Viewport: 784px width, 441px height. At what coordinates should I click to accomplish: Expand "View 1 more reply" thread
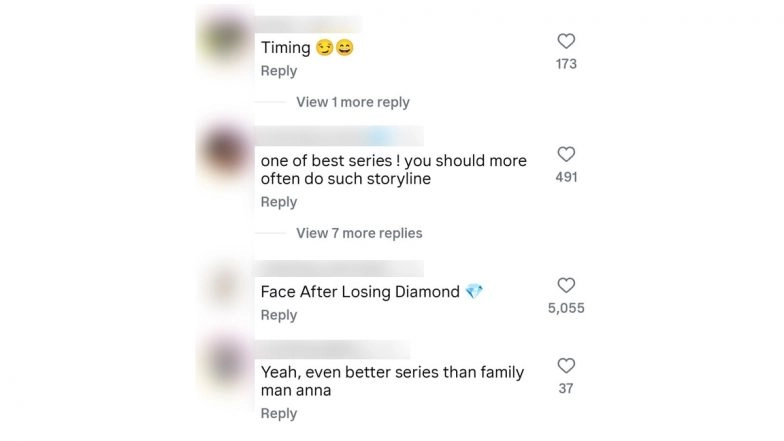point(352,102)
